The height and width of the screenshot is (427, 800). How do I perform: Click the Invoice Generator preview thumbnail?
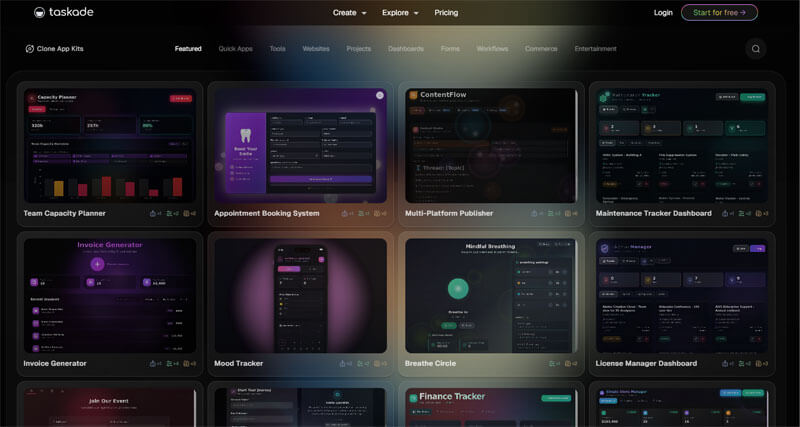coord(110,296)
